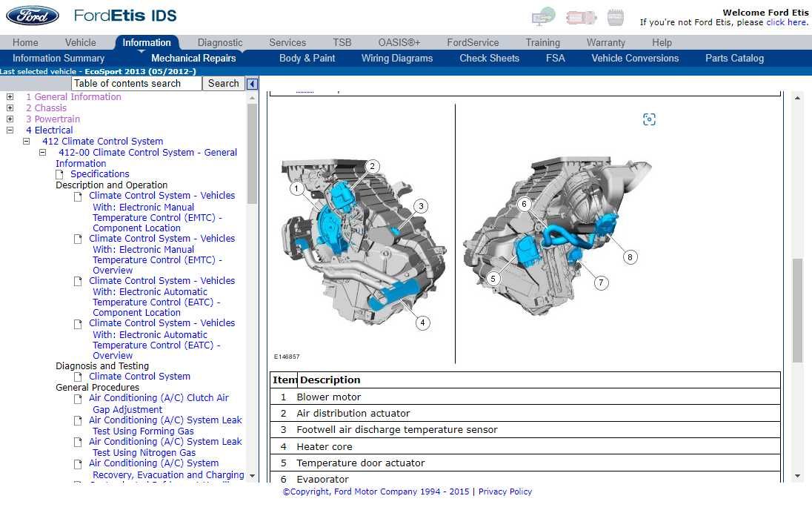Click the content pane vertical scrollbar thumb

click(797, 311)
